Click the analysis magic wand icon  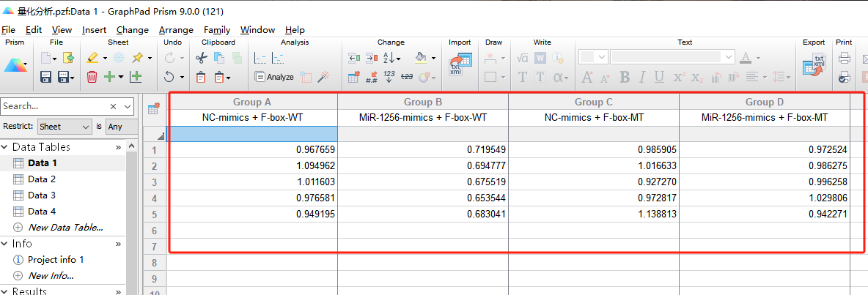click(324, 77)
